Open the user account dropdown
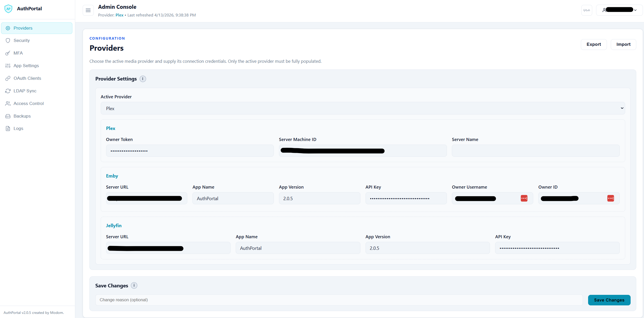The height and width of the screenshot is (318, 644). click(x=619, y=10)
